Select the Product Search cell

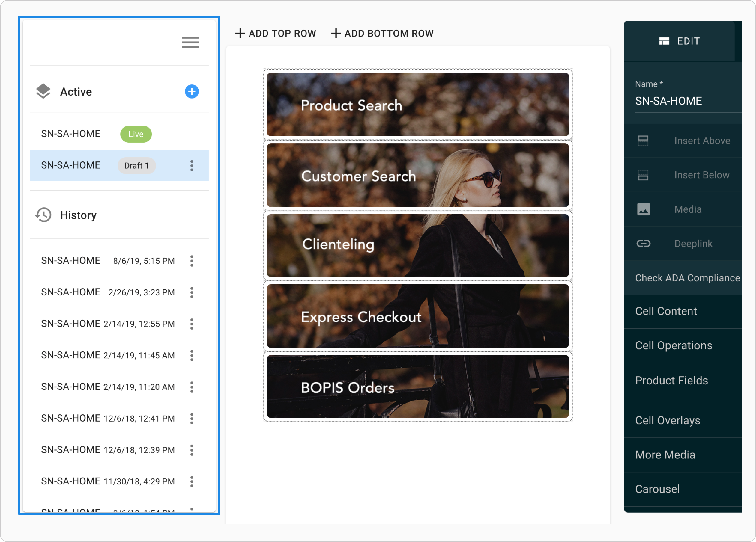pyautogui.click(x=418, y=104)
